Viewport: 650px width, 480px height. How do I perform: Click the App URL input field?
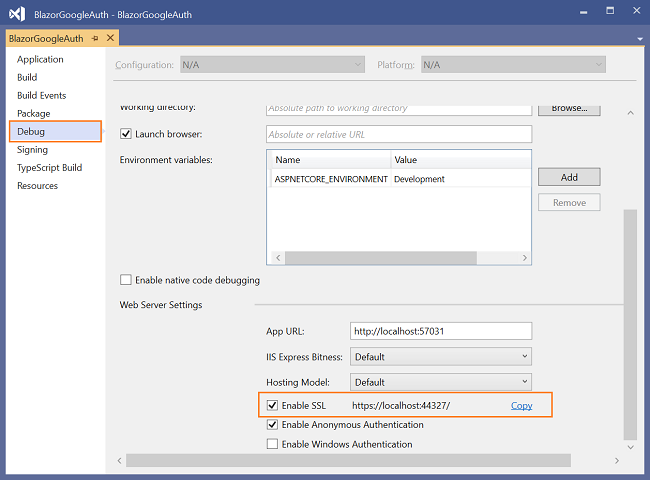[x=441, y=331]
